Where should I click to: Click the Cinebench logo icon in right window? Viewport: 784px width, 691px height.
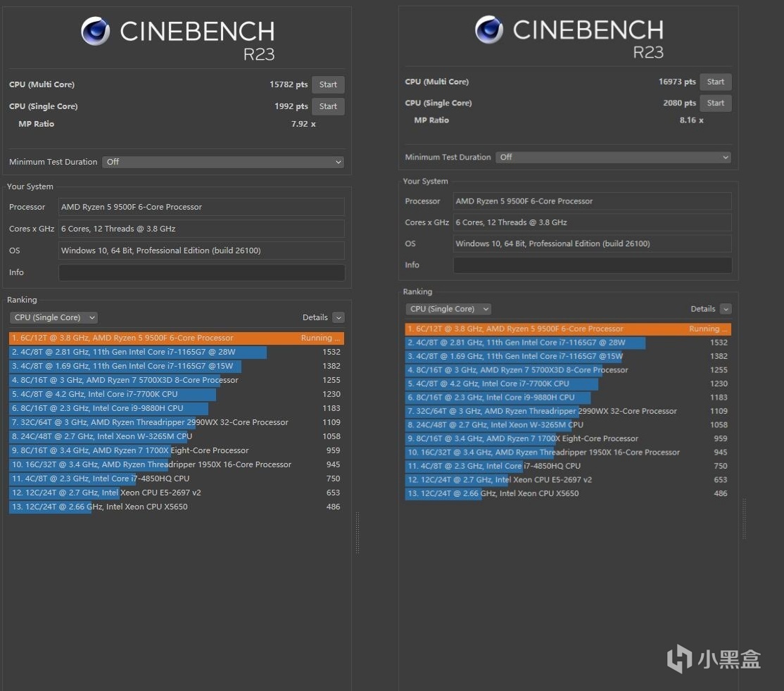click(489, 29)
